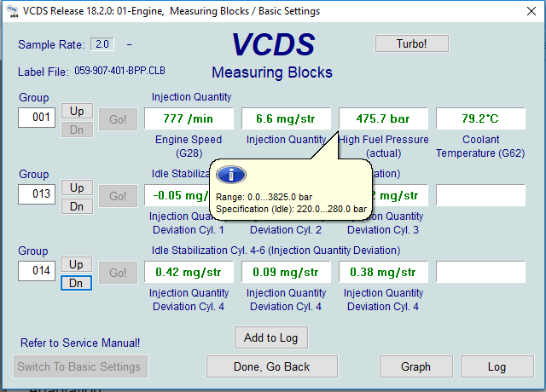Click the Engine Speed 777 /min value
The image size is (546, 392).
point(188,118)
